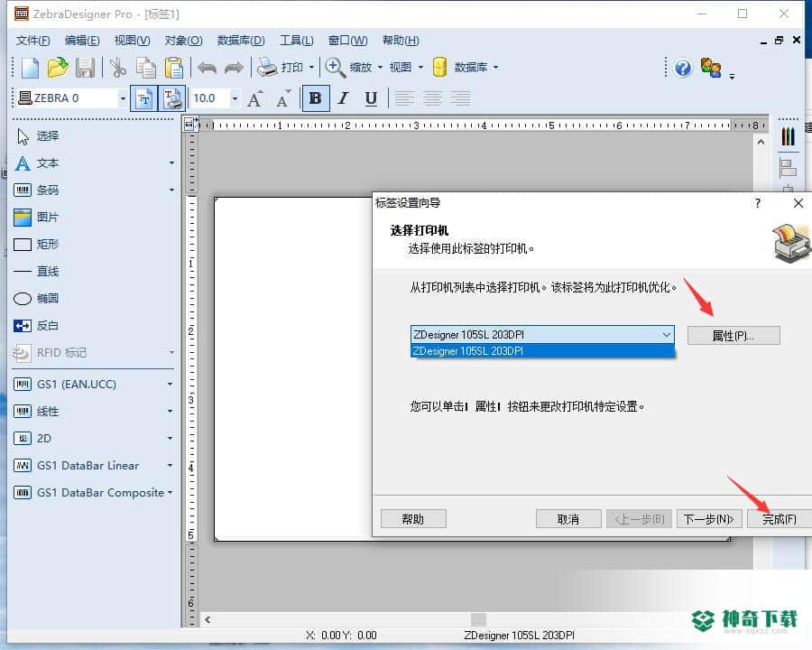812x650 pixels.
Task: Click the printer icon to print
Action: 267,68
